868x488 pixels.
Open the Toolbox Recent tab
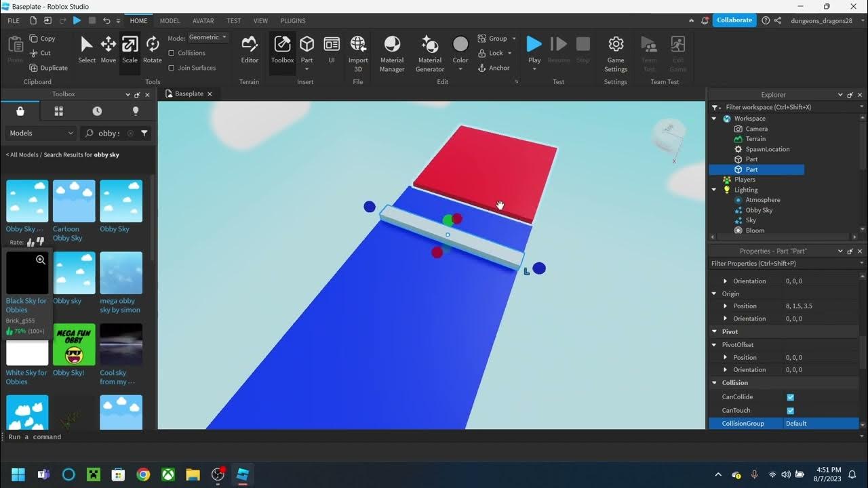click(x=97, y=111)
